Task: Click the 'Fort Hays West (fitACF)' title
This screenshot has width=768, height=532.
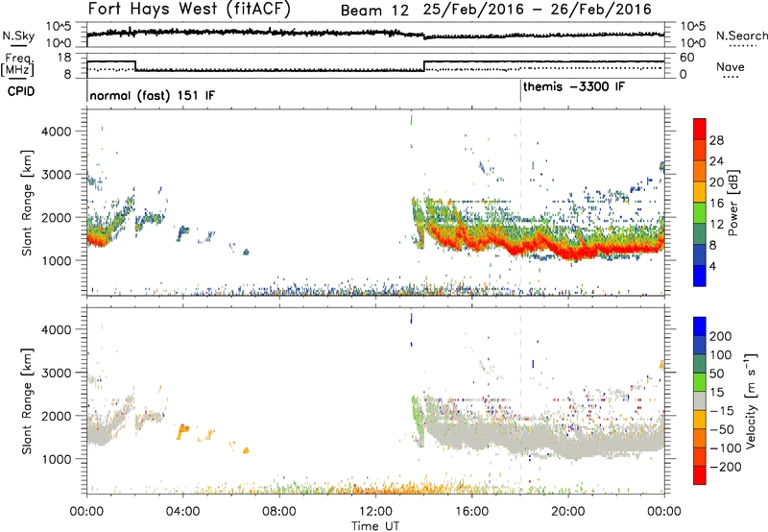Action: (x=188, y=10)
